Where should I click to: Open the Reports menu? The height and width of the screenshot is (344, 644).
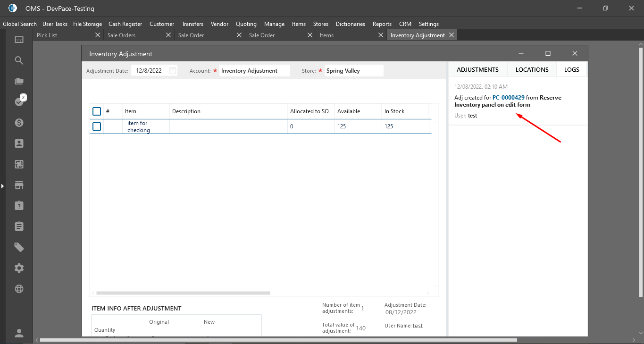pos(382,24)
